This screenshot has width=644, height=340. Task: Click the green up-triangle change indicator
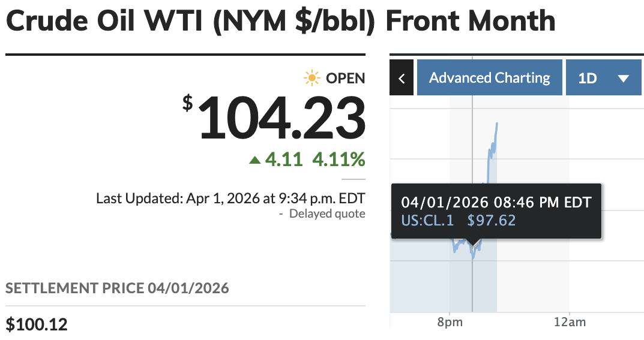click(255, 160)
